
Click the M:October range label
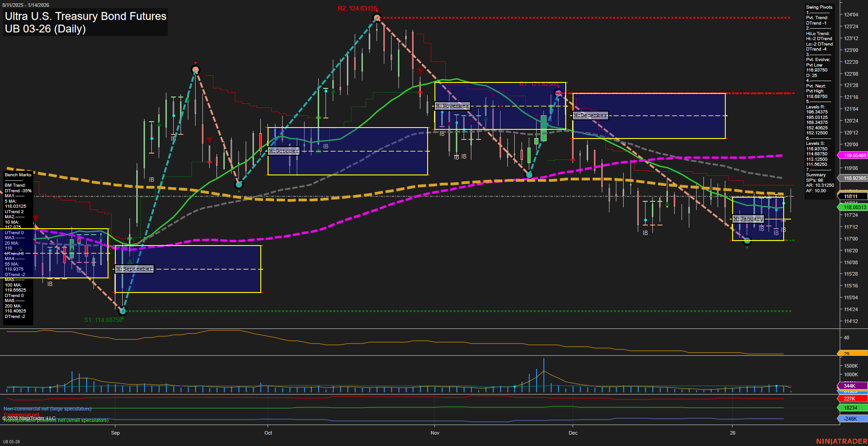[284, 150]
